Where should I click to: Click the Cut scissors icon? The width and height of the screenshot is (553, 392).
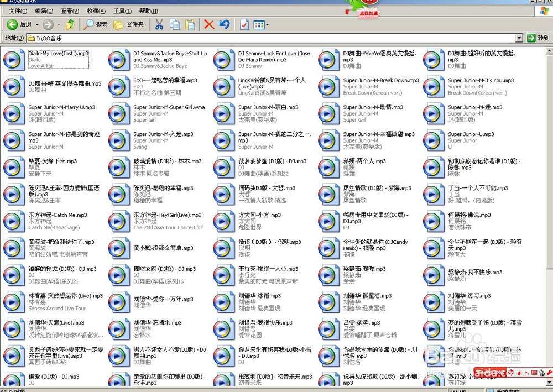(159, 24)
